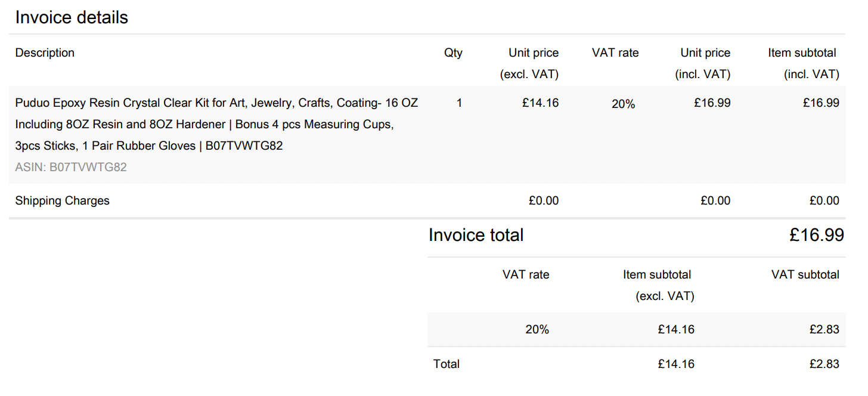Screen dimensions: 868x396
Task: Click the ASIN: B07TVWTG82 text
Action: [x=71, y=167]
